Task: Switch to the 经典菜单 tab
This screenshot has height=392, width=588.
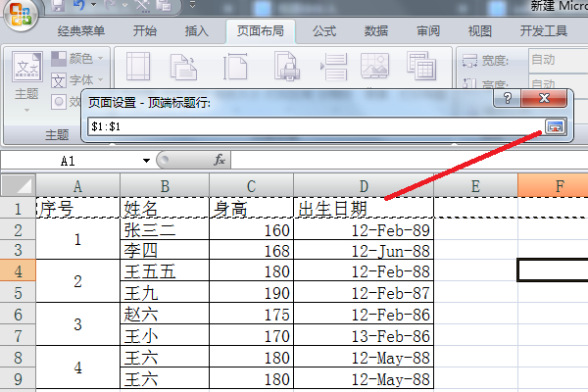Action: 81,31
